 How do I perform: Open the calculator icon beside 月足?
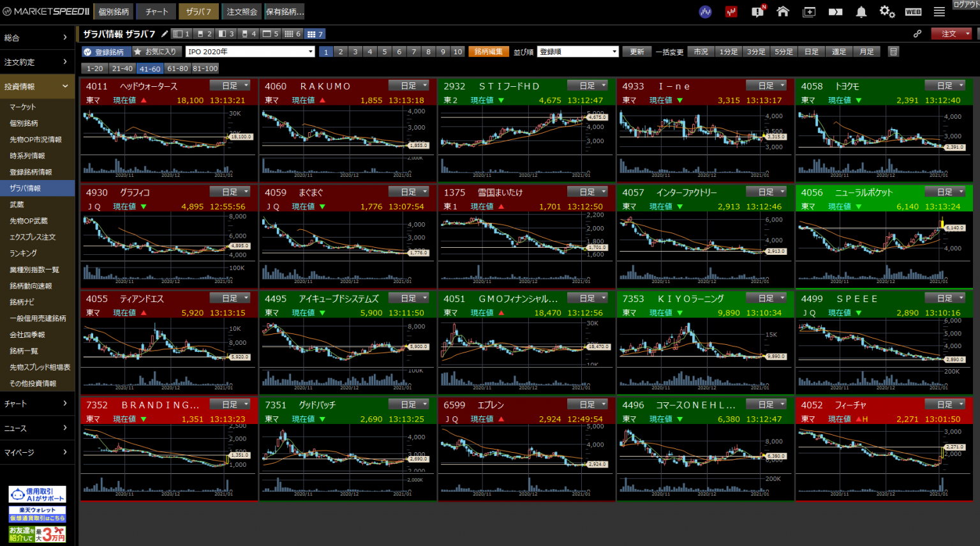[894, 52]
